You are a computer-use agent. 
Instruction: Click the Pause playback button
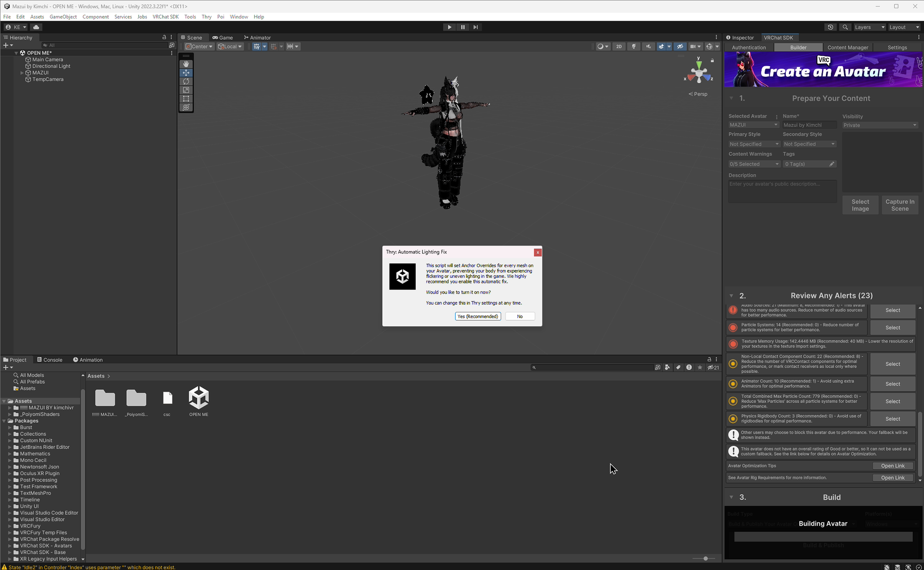click(x=462, y=27)
